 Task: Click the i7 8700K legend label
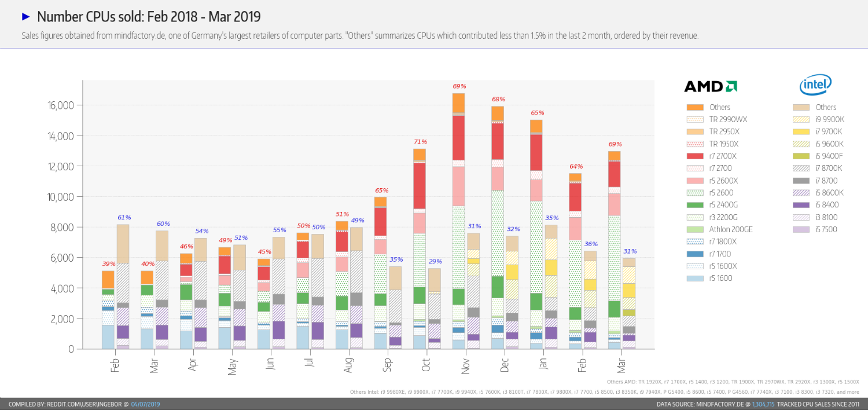click(x=829, y=169)
